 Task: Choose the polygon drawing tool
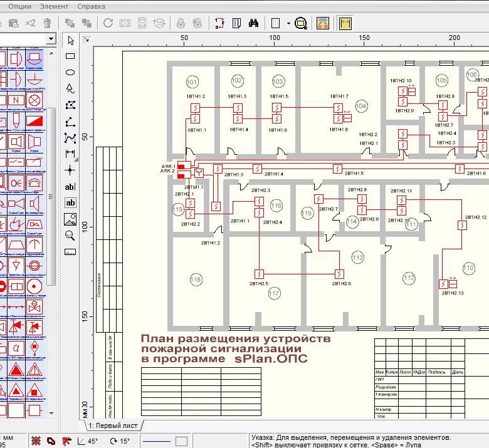(x=70, y=105)
